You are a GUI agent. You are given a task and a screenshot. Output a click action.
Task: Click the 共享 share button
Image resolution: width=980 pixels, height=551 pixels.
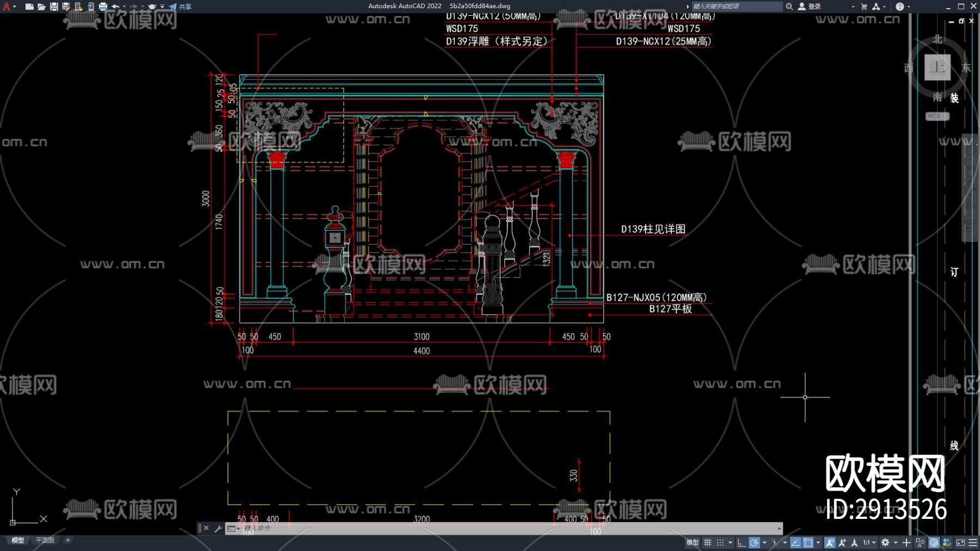coord(181,7)
